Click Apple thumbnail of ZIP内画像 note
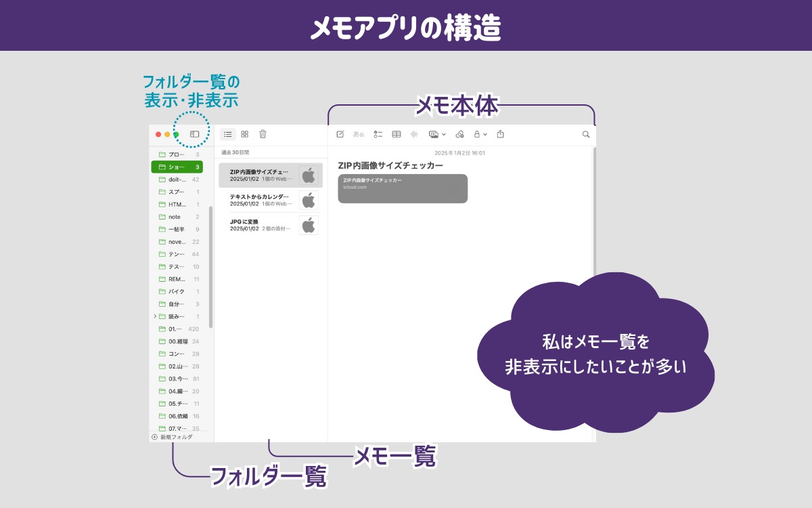 coord(309,175)
